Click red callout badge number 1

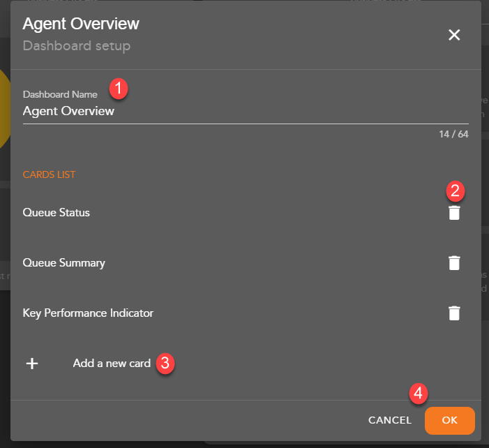(119, 89)
